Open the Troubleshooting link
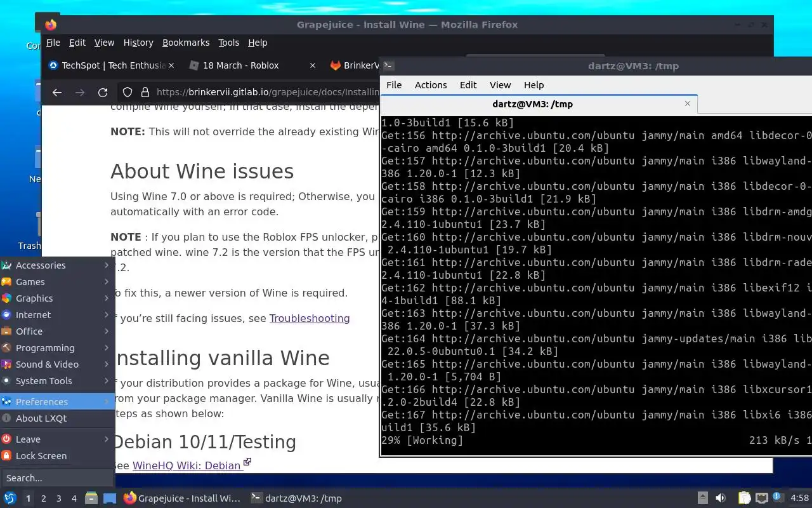 (310, 318)
